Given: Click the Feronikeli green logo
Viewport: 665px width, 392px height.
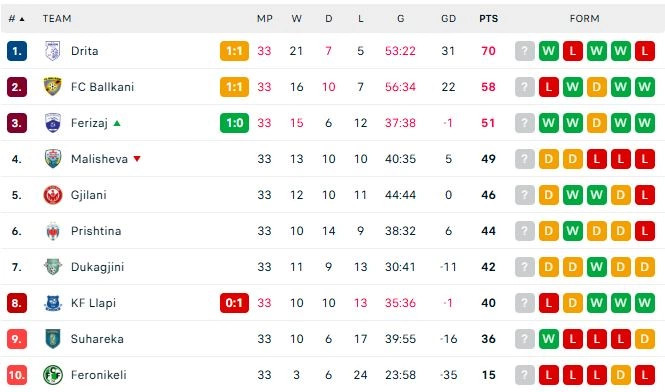Looking at the screenshot, I should (x=53, y=375).
